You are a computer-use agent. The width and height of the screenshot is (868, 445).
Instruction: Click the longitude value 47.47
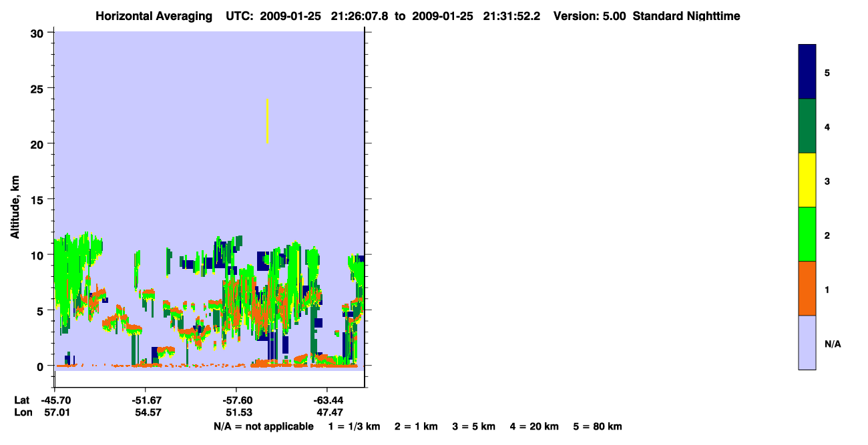(329, 412)
